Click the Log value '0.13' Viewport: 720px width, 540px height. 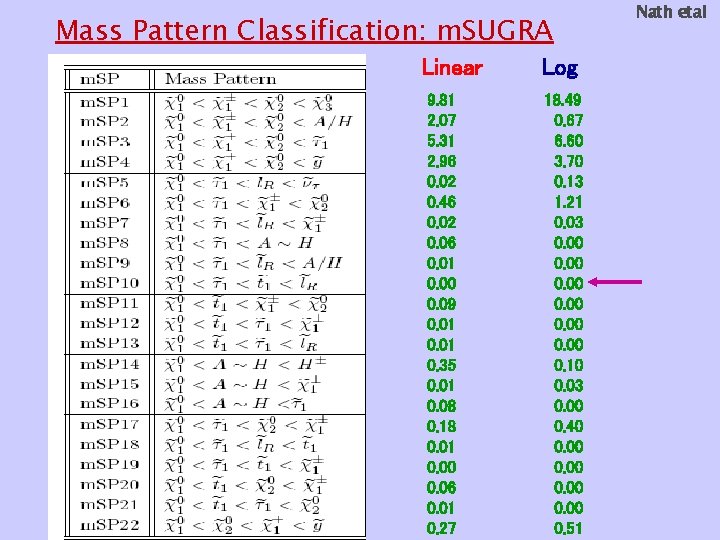(x=568, y=182)
